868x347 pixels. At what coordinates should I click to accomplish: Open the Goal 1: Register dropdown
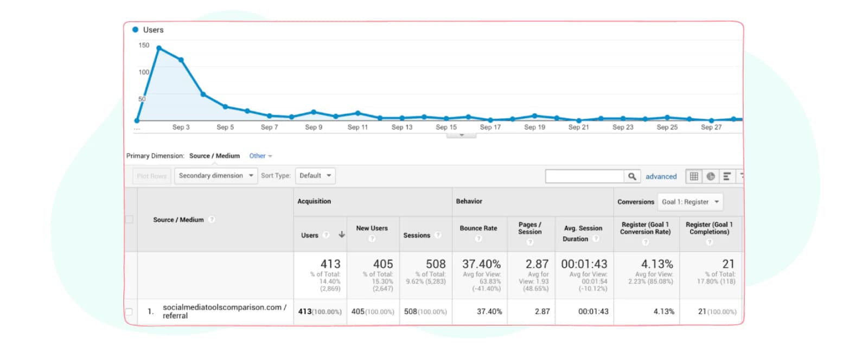(x=690, y=202)
